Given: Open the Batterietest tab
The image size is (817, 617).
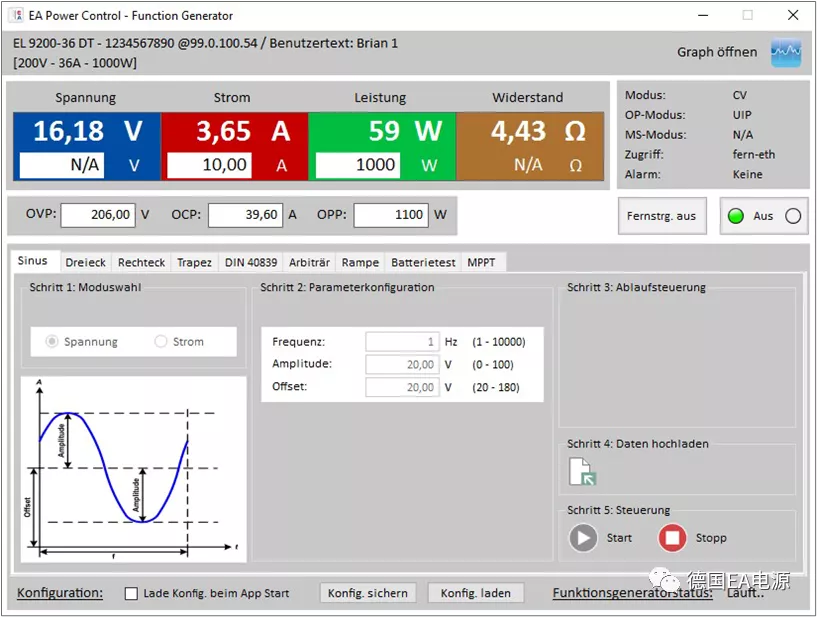Looking at the screenshot, I should coord(423,262).
